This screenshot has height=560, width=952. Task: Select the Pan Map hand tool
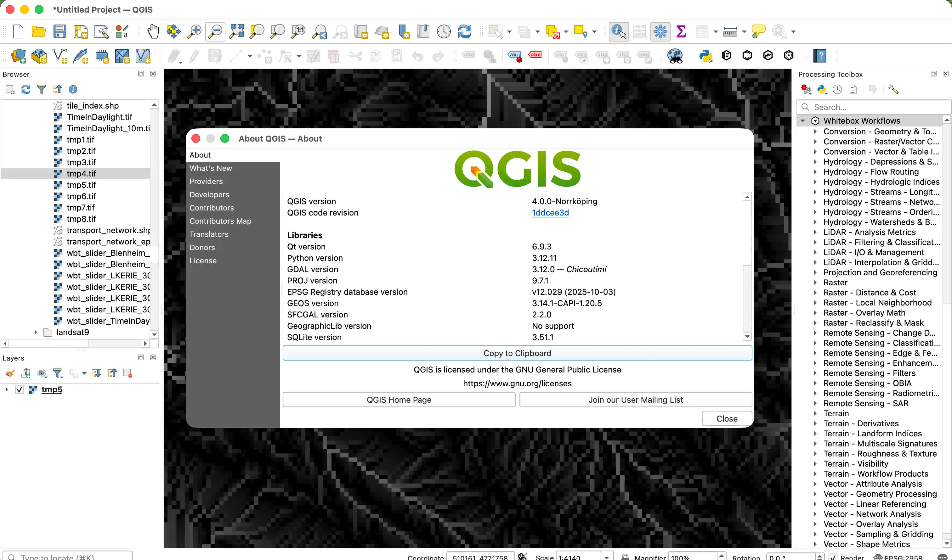[153, 31]
